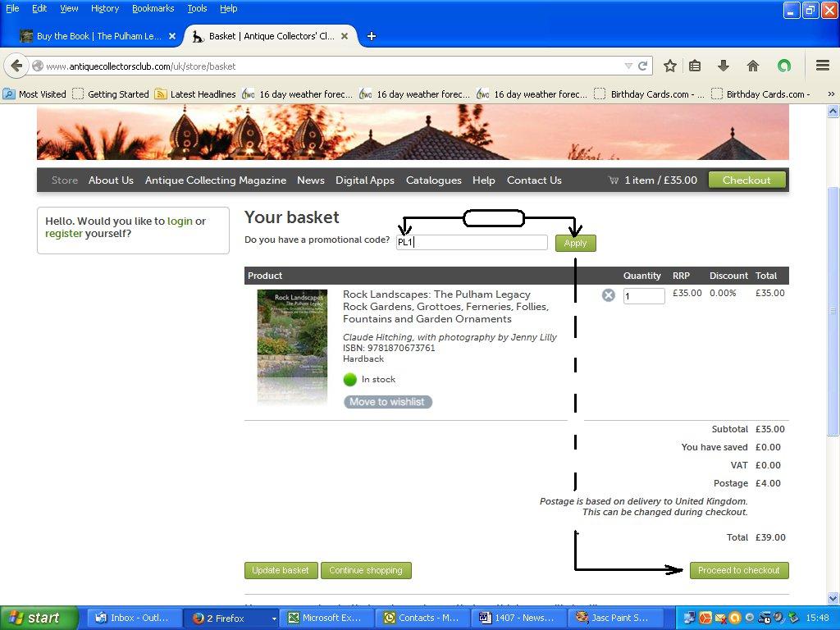Viewport: 840px width, 630px height.
Task: Open the Firefox downloads arrow icon
Action: [x=724, y=66]
